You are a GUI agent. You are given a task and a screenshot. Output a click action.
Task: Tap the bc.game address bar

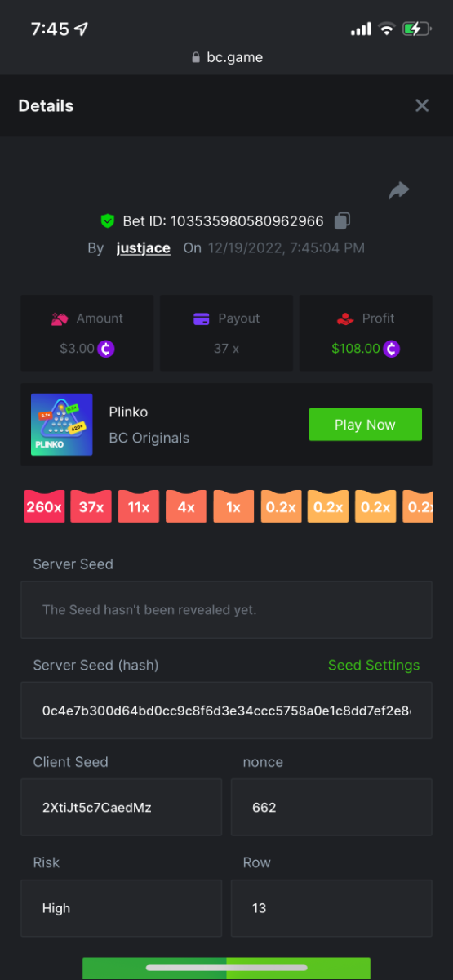click(x=226, y=57)
